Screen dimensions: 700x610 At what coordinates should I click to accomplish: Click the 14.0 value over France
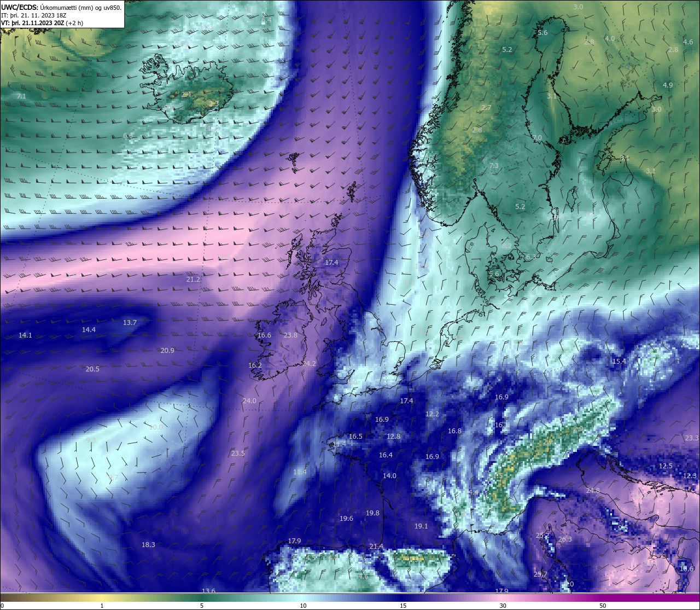tap(389, 476)
